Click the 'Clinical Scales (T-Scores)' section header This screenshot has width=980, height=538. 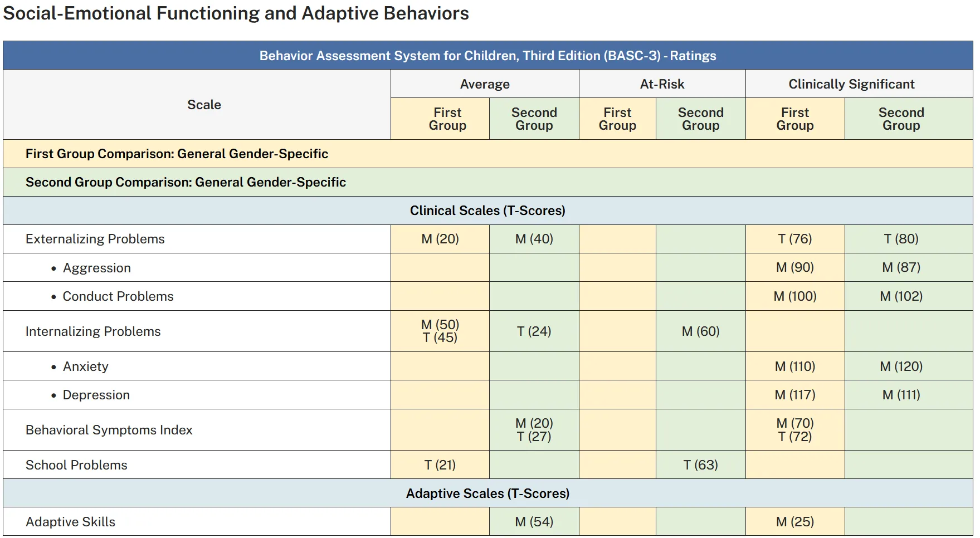coord(487,211)
